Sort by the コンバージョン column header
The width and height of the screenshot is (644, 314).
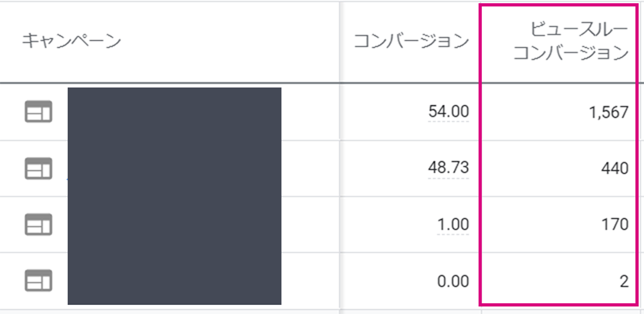tap(411, 41)
